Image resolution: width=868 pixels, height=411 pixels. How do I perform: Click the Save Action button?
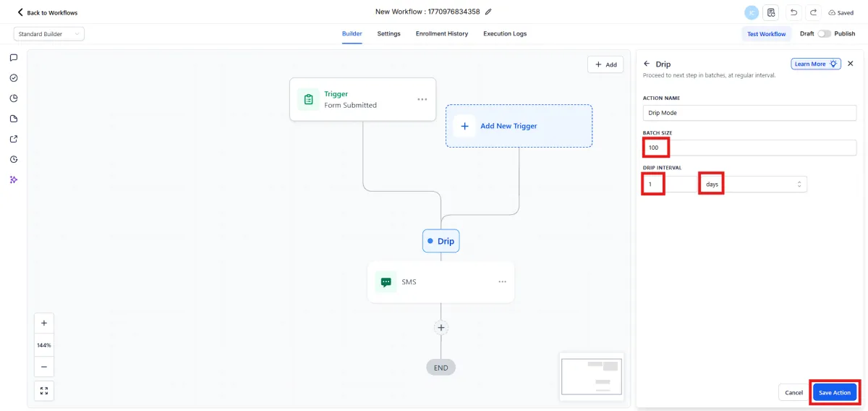835,392
